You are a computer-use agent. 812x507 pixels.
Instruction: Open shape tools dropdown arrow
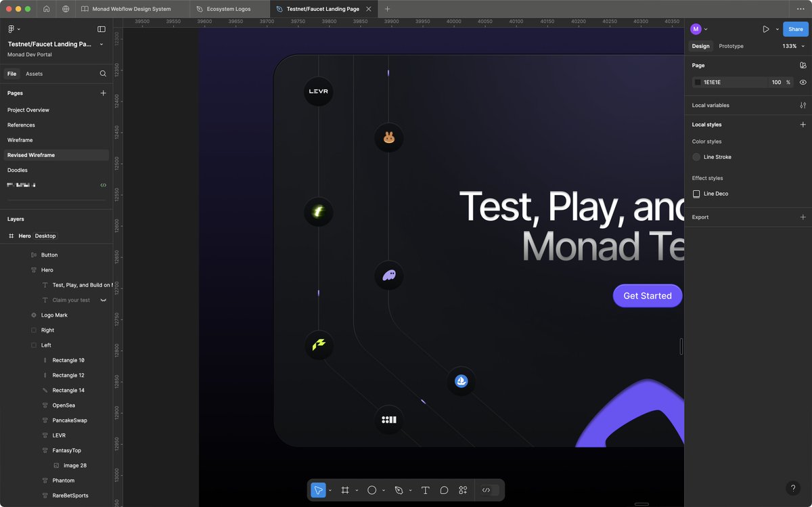pyautogui.click(x=384, y=490)
